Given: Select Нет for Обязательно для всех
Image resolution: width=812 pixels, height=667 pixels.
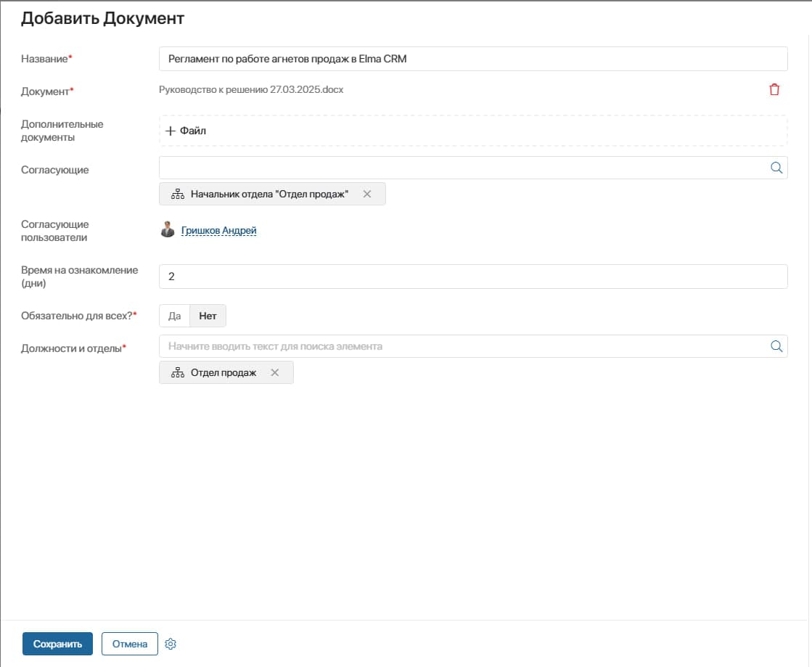Looking at the screenshot, I should point(208,316).
